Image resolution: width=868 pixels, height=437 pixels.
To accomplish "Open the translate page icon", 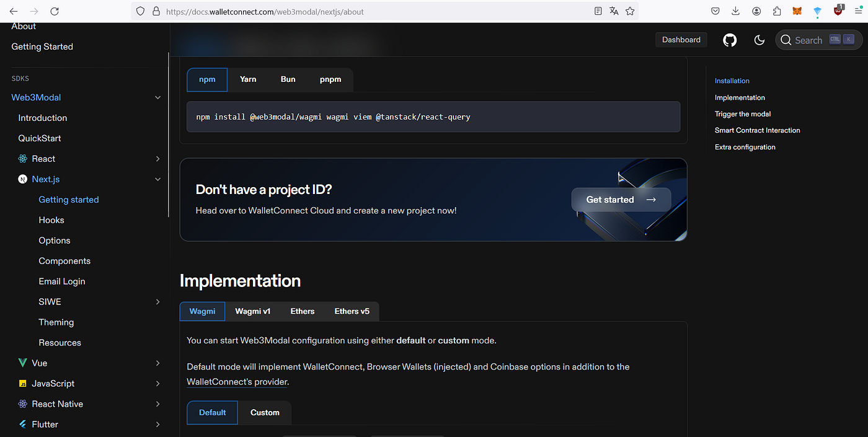I will [x=614, y=11].
